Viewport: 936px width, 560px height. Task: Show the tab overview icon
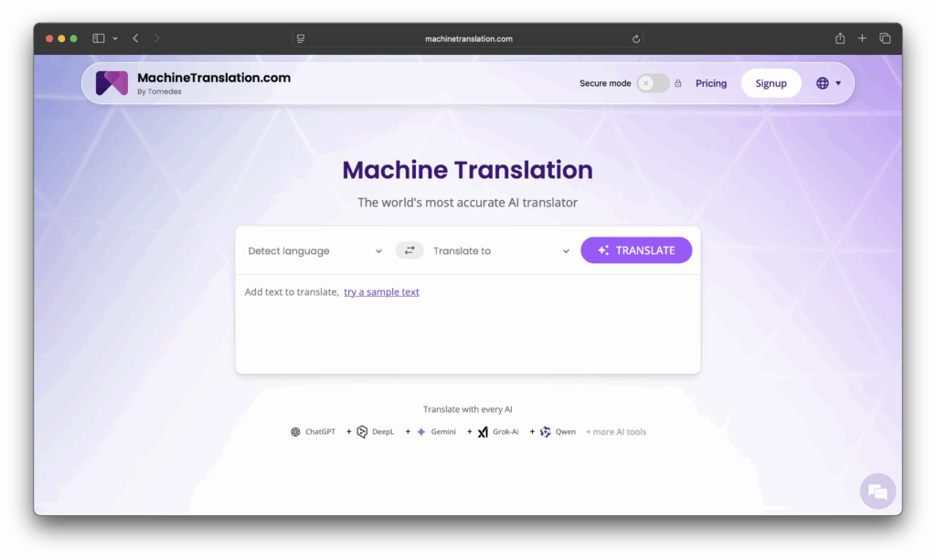tap(885, 38)
